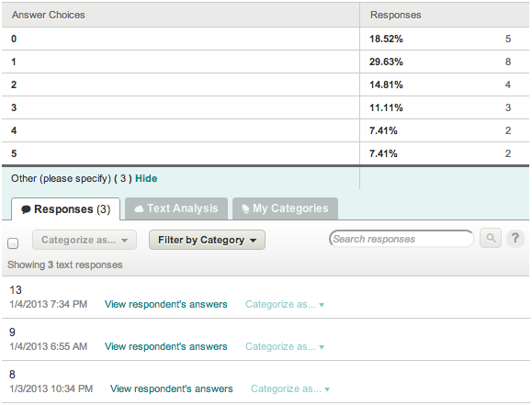Viewport: 532px width, 405px height.
Task: Switch to the My Categories tab
Action: coord(285,208)
